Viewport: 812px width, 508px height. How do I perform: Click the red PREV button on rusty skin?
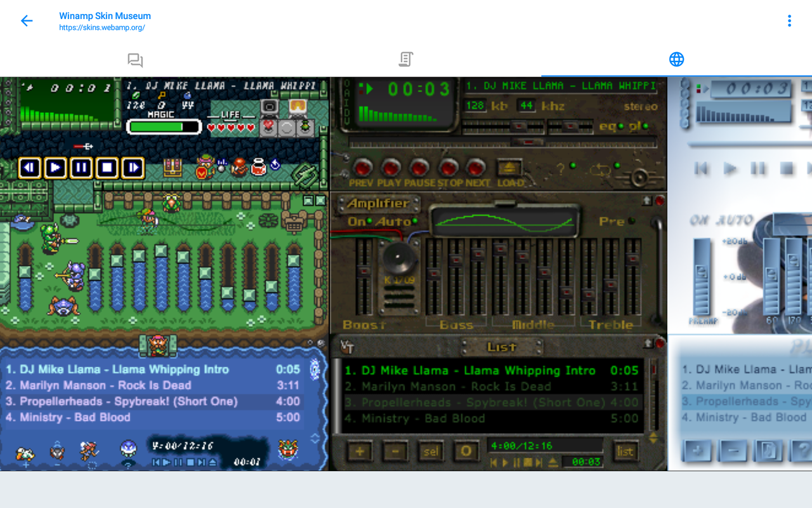pos(362,168)
